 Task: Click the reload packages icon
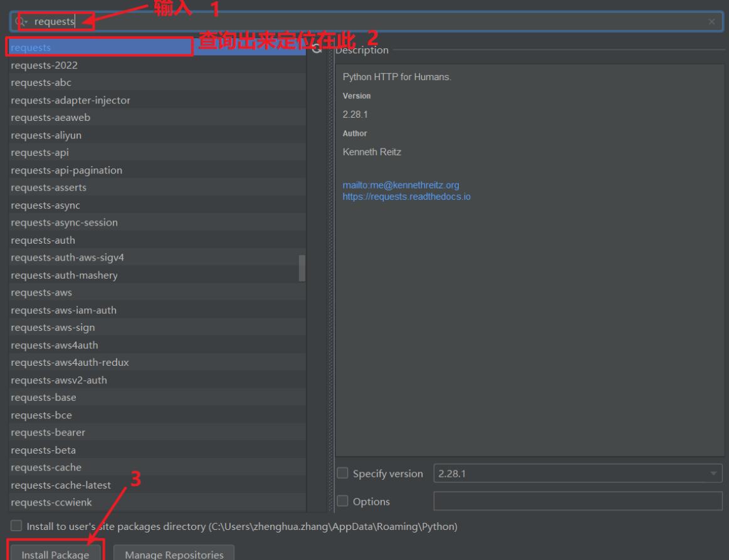pos(317,49)
